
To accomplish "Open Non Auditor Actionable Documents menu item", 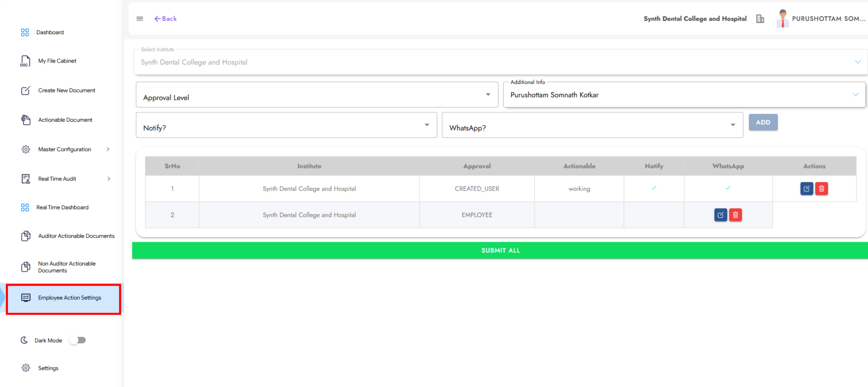I will click(67, 267).
